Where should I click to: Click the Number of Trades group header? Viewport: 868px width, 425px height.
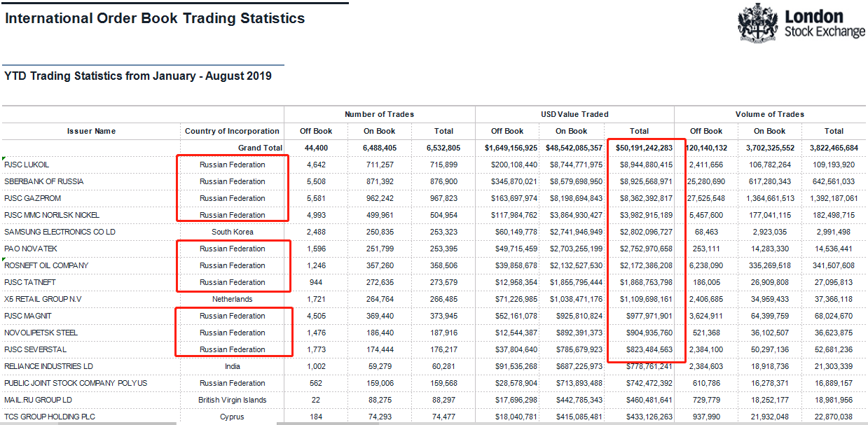coord(379,114)
